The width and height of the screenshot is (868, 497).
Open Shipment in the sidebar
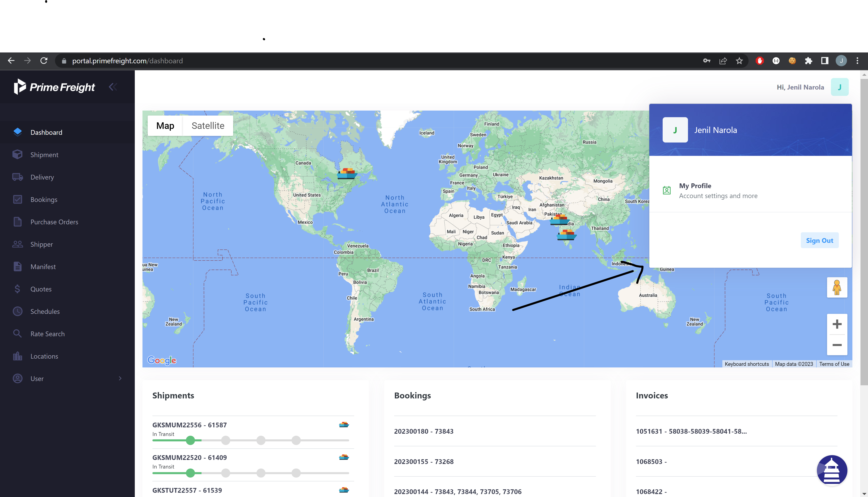(x=44, y=155)
